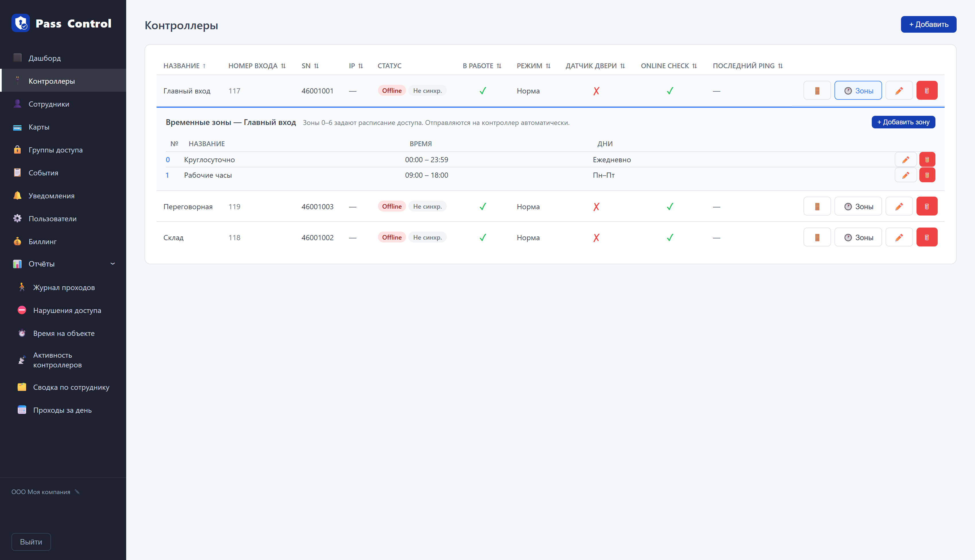This screenshot has height=560, width=975.
Task: Edit the Переговорная controller with pencil icon
Action: tap(899, 207)
